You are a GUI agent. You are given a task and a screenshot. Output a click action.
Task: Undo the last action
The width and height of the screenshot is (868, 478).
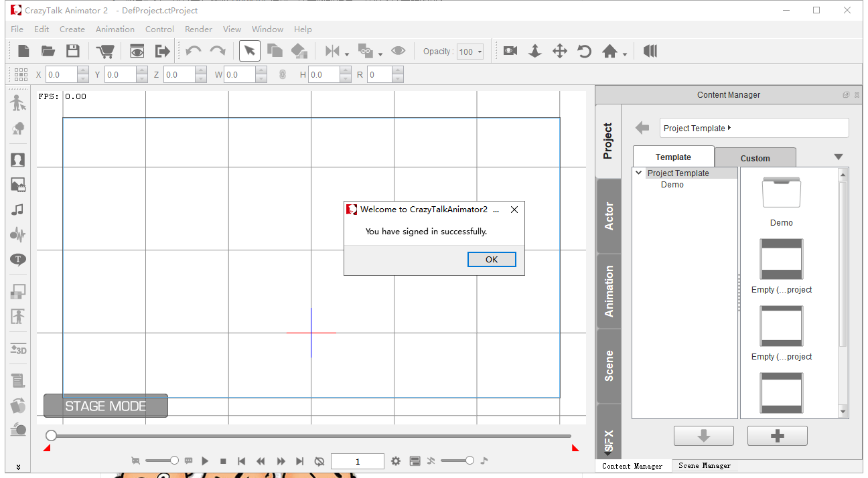(x=194, y=52)
